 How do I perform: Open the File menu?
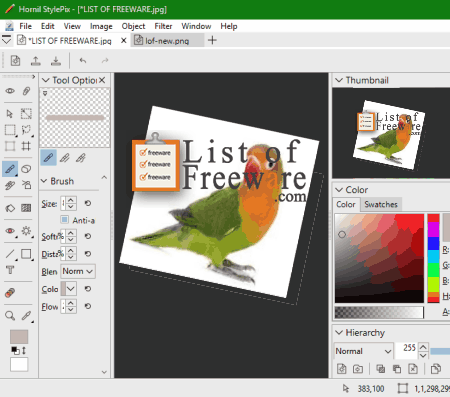25,26
